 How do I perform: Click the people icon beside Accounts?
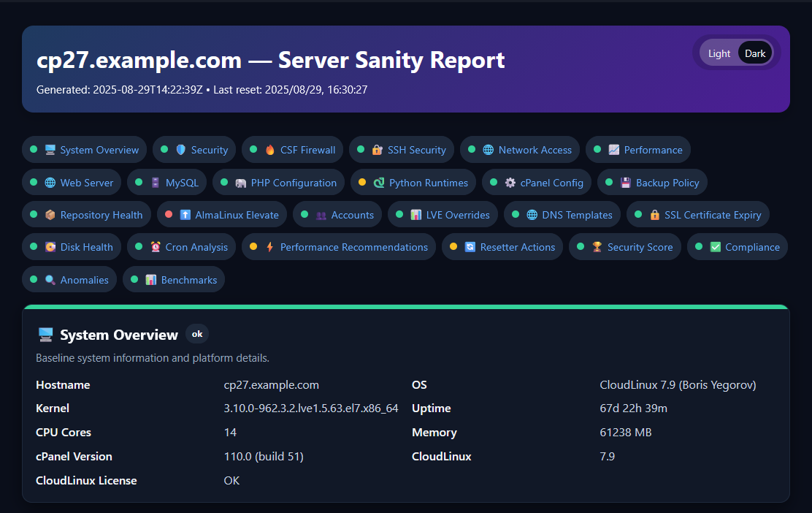321,215
